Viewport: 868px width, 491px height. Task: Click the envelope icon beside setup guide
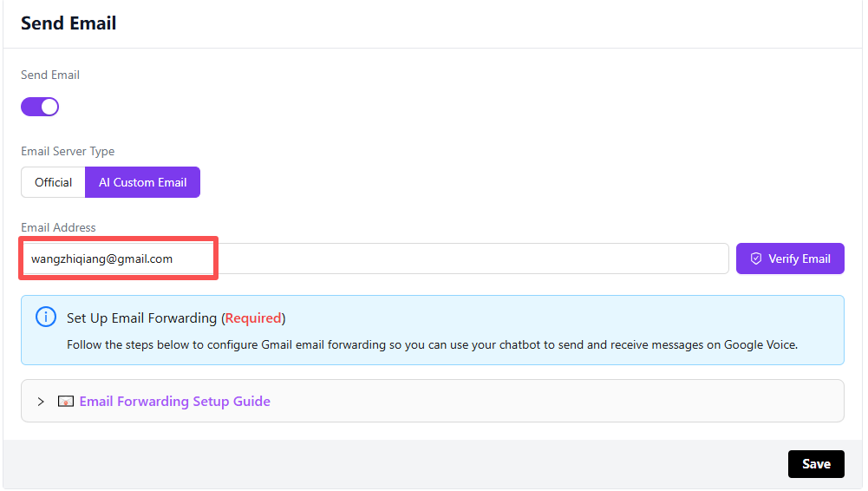coord(66,402)
